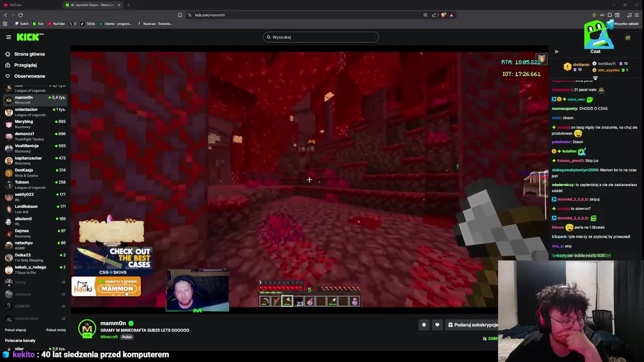Open the Raszei.eu bookmark
644x362 pixels.
pos(155,24)
